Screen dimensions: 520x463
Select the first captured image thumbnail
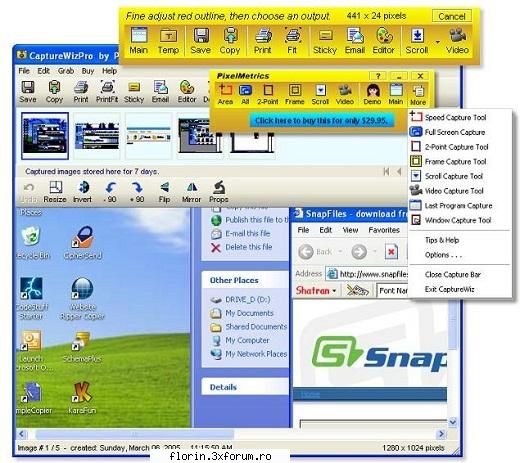(45, 136)
